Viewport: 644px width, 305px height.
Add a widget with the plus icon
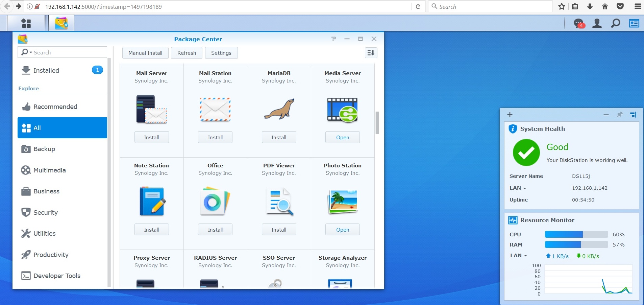click(x=510, y=115)
